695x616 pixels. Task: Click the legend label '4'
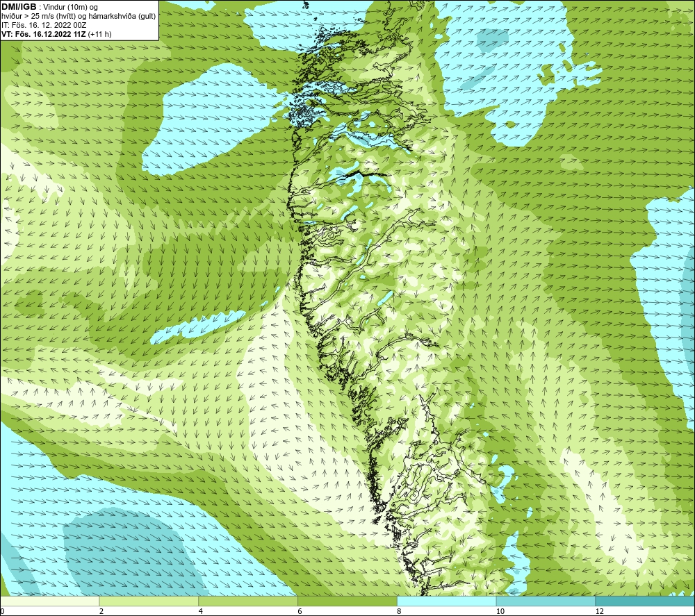(201, 611)
